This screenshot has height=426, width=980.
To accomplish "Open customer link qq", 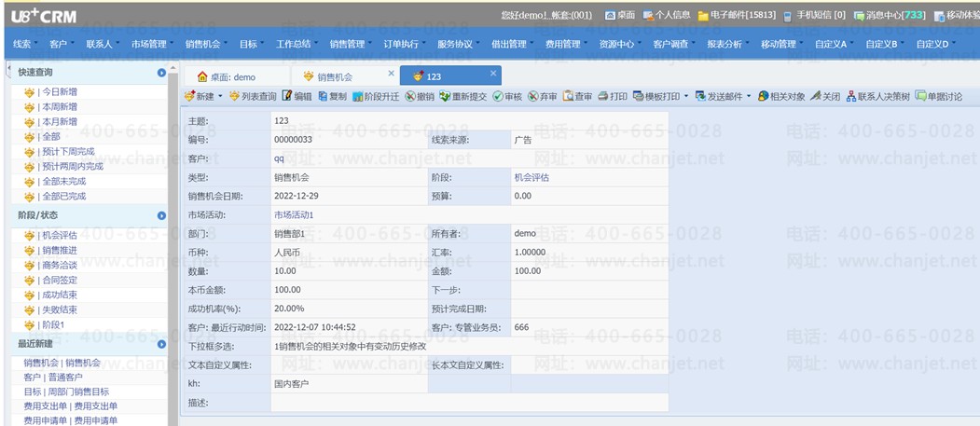I will 279,158.
